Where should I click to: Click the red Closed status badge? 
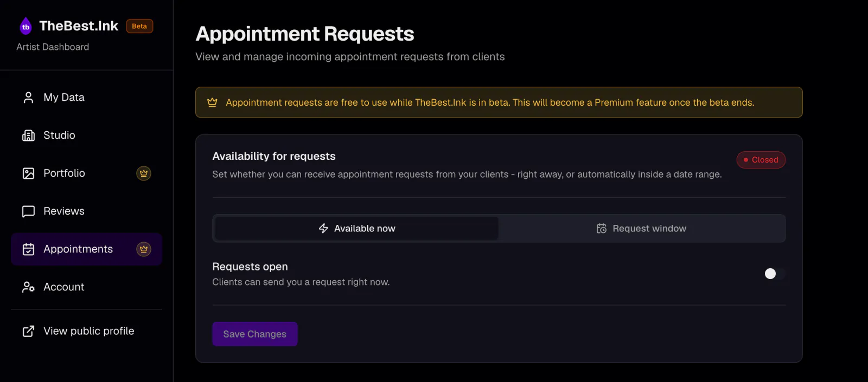point(761,160)
